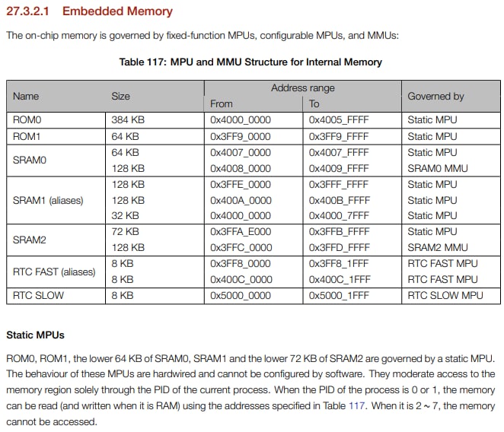Click the Table 117 caption title
This screenshot has height=432, width=504.
click(x=250, y=62)
